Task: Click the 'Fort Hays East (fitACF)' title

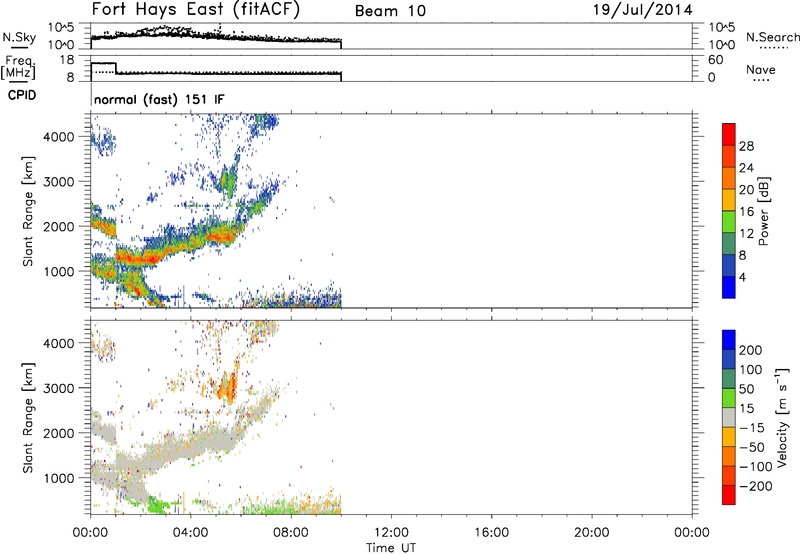Action: pos(195,9)
